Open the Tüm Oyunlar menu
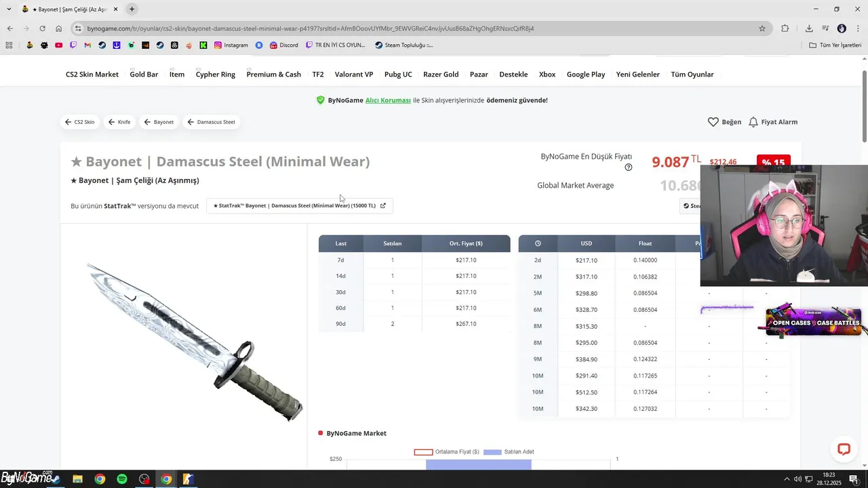The width and height of the screenshot is (868, 488). 692,75
